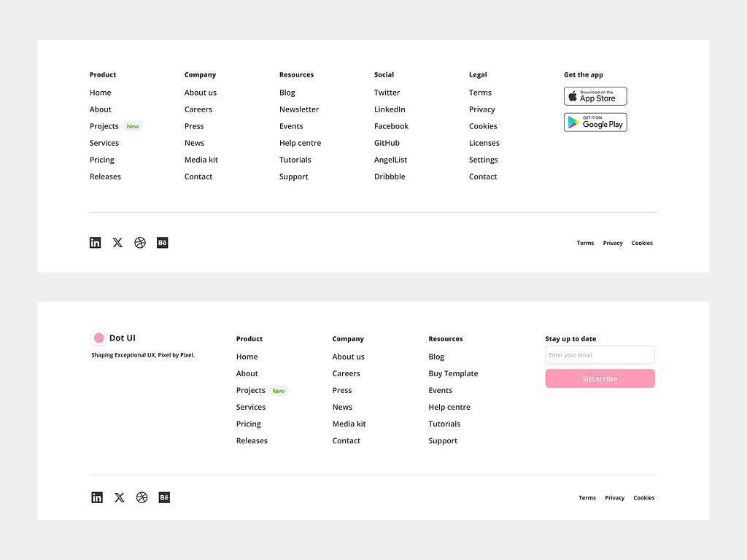Open Support in the Dot UI footer Resources column
Image resolution: width=747 pixels, height=560 pixels.
tap(443, 441)
